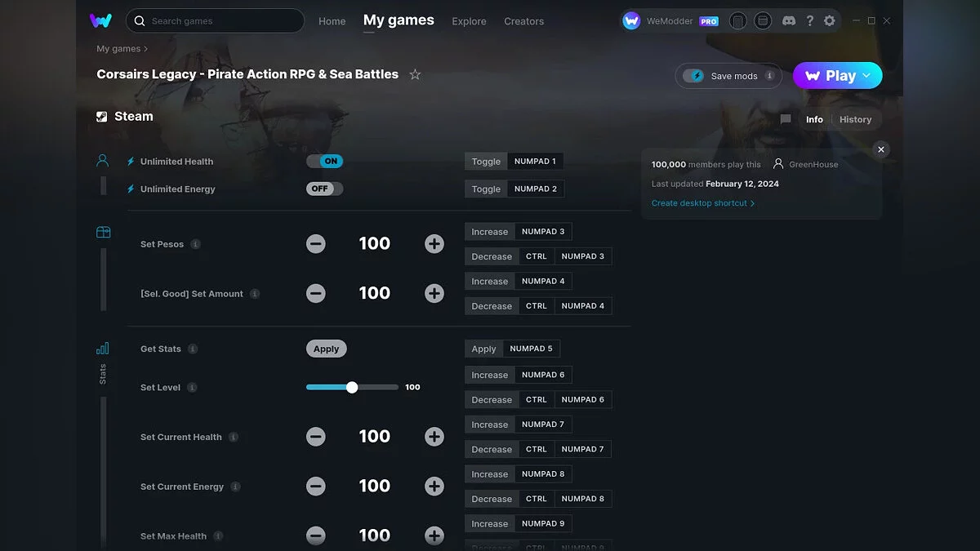
Task: Decrease Set Pesos with minus button
Action: pyautogui.click(x=316, y=243)
